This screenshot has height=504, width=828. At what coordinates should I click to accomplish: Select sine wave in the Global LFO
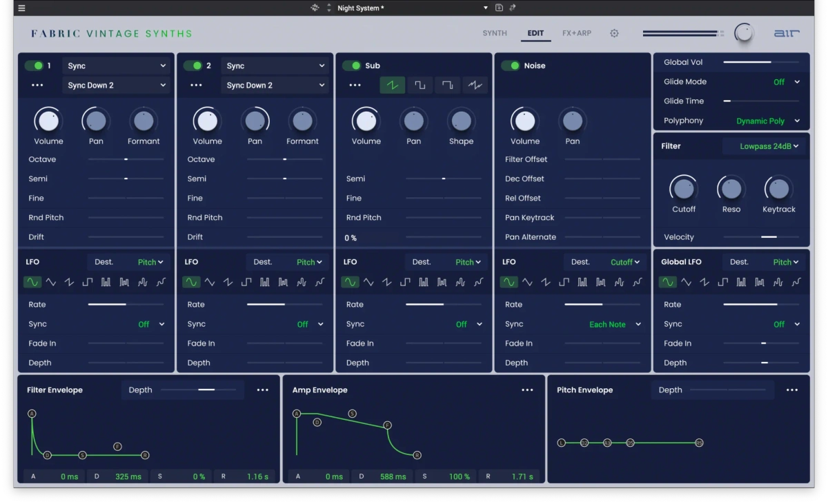pos(667,282)
